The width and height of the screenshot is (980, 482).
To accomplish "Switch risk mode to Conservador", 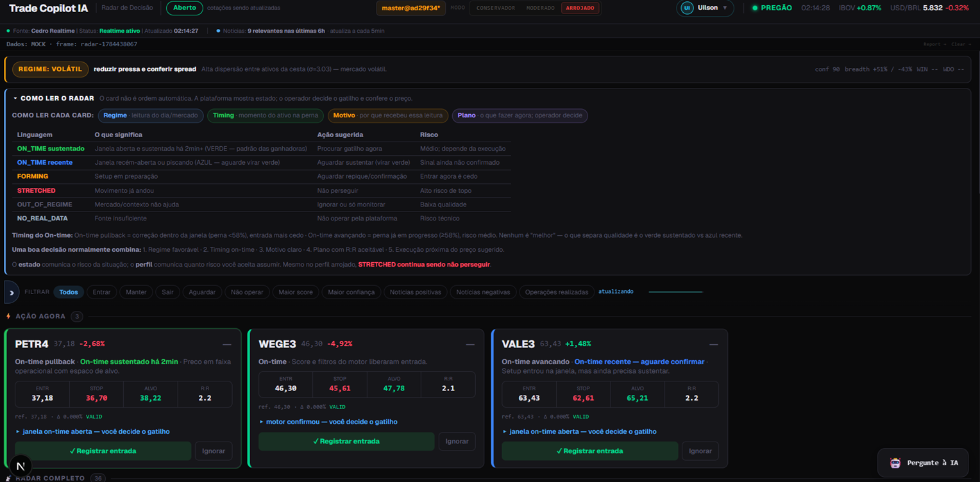I will pos(496,8).
